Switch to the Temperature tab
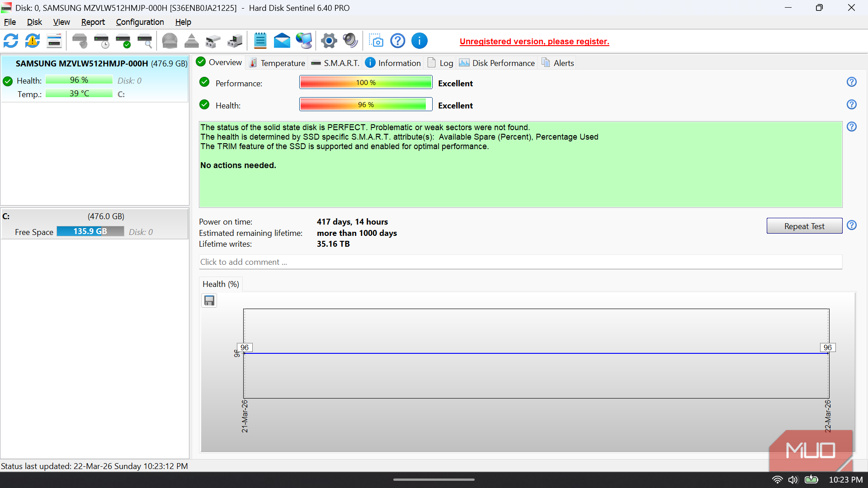 pos(278,63)
